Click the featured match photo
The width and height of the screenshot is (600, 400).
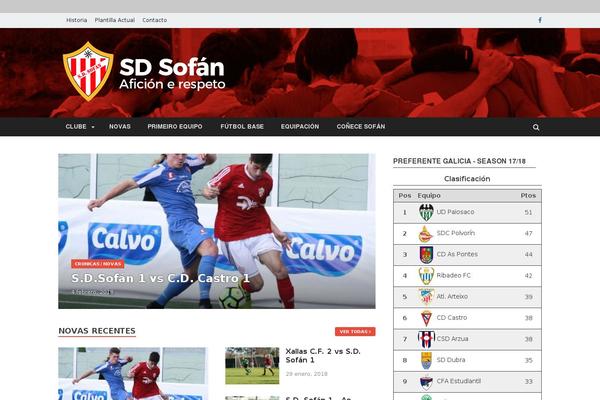pyautogui.click(x=217, y=231)
